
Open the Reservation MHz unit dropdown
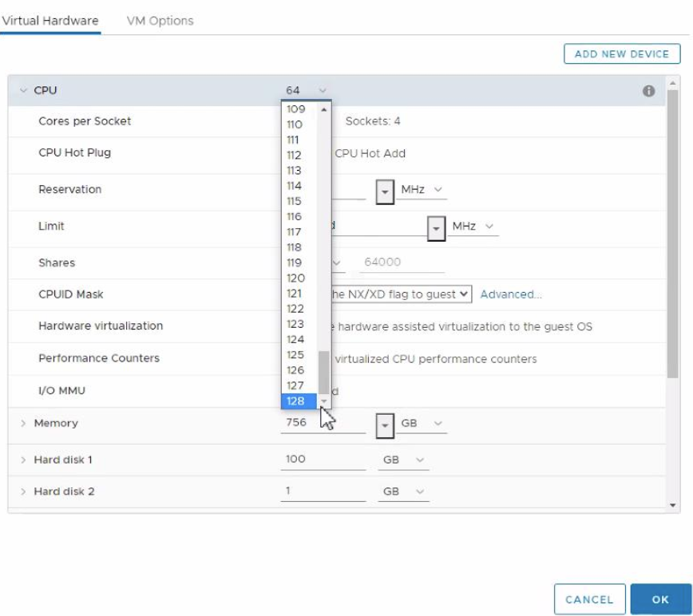tap(422, 190)
